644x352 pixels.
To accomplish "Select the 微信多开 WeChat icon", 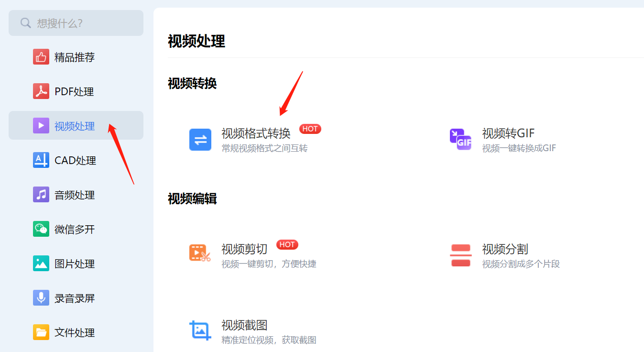I will tap(41, 229).
